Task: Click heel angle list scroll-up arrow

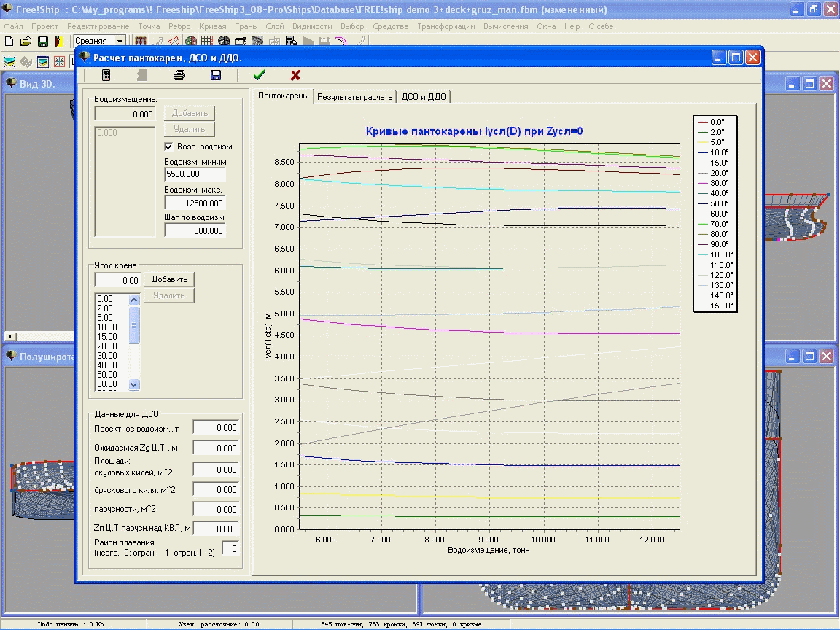Action: point(134,300)
